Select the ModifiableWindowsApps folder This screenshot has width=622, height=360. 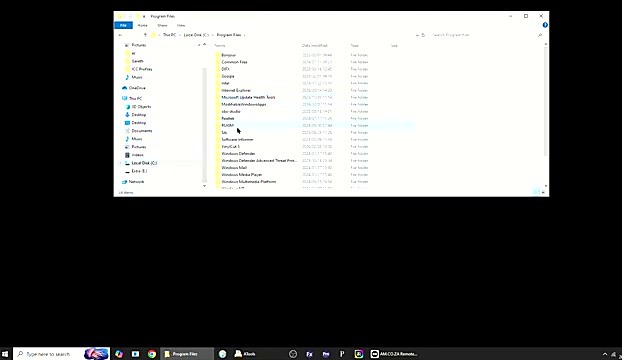coord(244,104)
